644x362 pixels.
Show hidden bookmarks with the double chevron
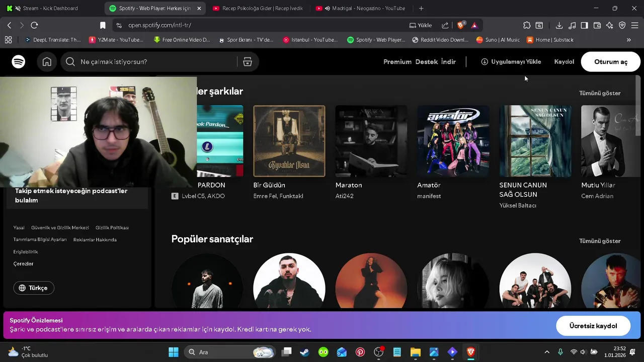coord(628,40)
